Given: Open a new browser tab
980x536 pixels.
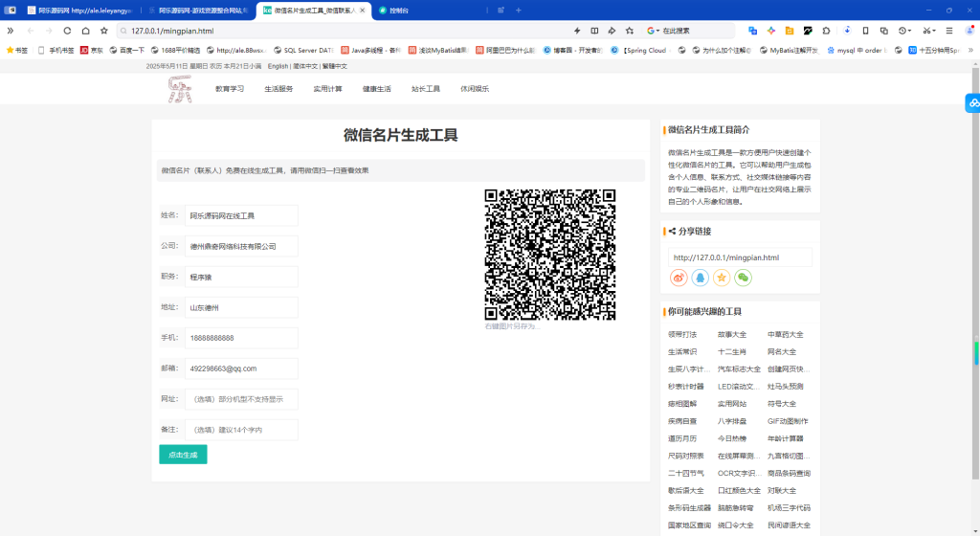Looking at the screenshot, I should tap(518, 10).
